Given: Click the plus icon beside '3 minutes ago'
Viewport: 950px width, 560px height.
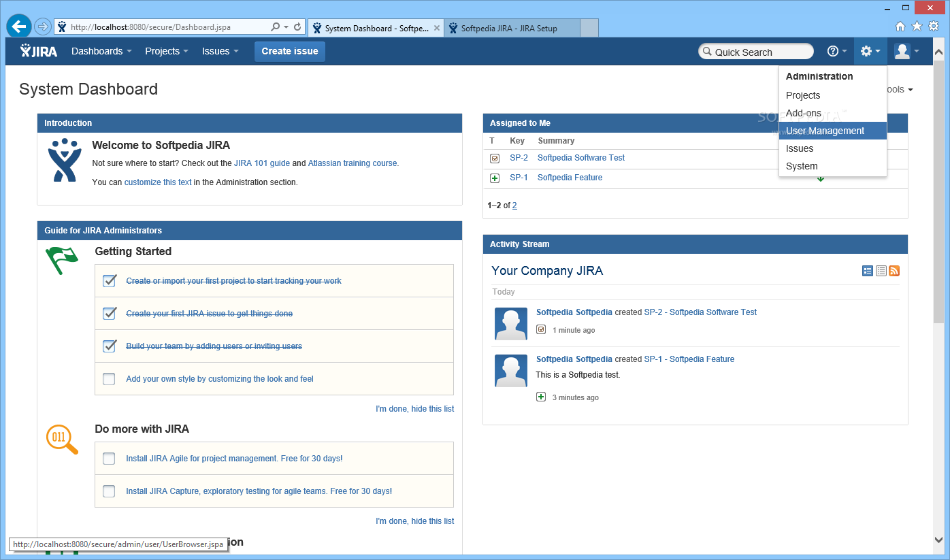Looking at the screenshot, I should (x=541, y=397).
